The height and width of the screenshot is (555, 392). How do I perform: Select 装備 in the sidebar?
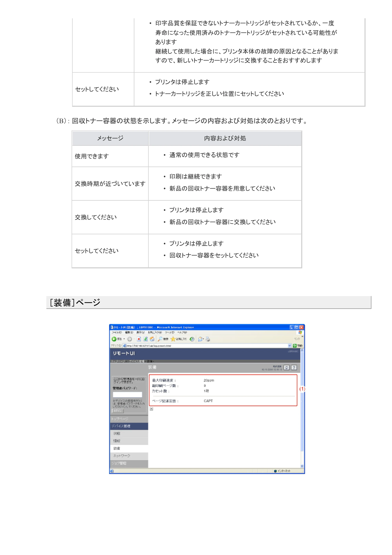129,448
